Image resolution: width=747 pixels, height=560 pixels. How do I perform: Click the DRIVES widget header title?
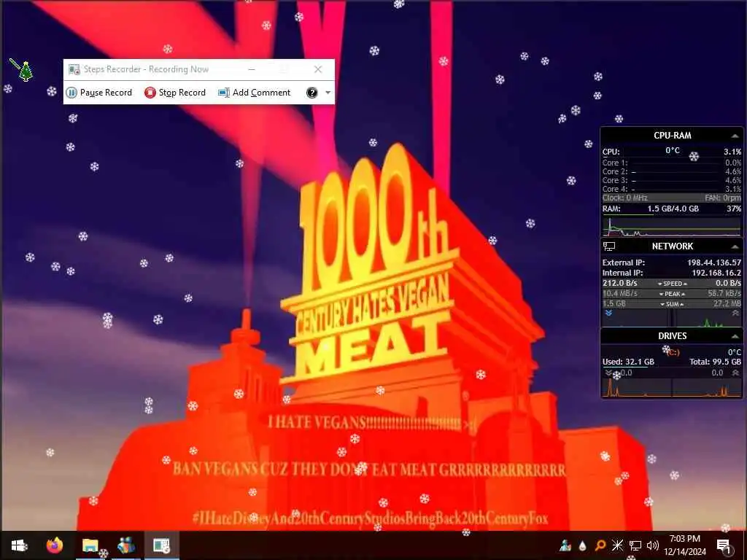[x=672, y=336]
